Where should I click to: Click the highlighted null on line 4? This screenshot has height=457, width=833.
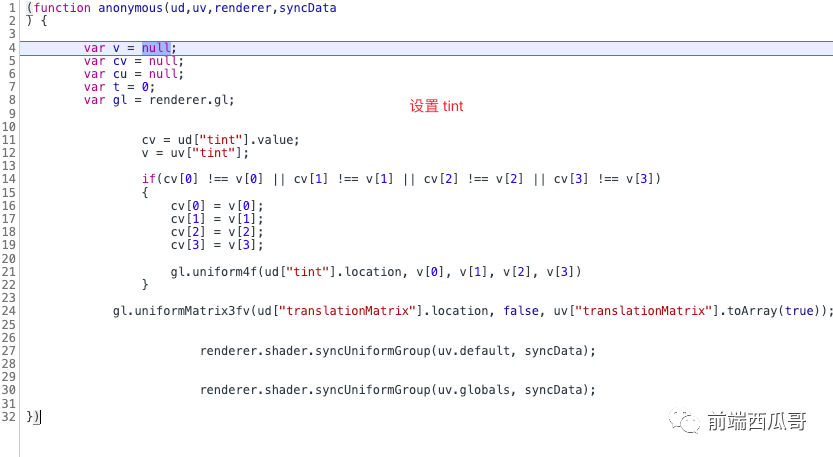coord(156,48)
